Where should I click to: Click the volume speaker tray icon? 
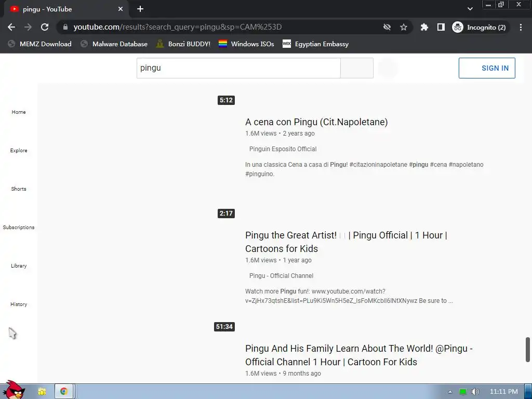475,392
